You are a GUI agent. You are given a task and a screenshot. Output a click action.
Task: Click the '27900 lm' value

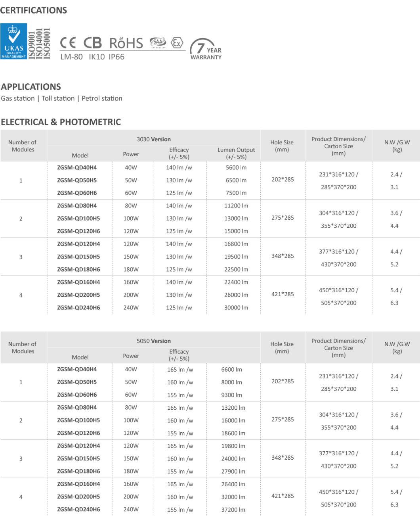[x=233, y=471]
